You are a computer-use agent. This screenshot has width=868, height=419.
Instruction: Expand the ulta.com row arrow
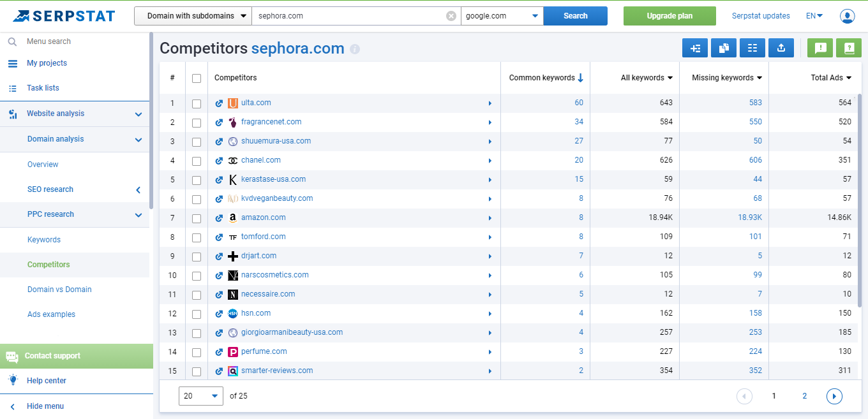tap(490, 103)
